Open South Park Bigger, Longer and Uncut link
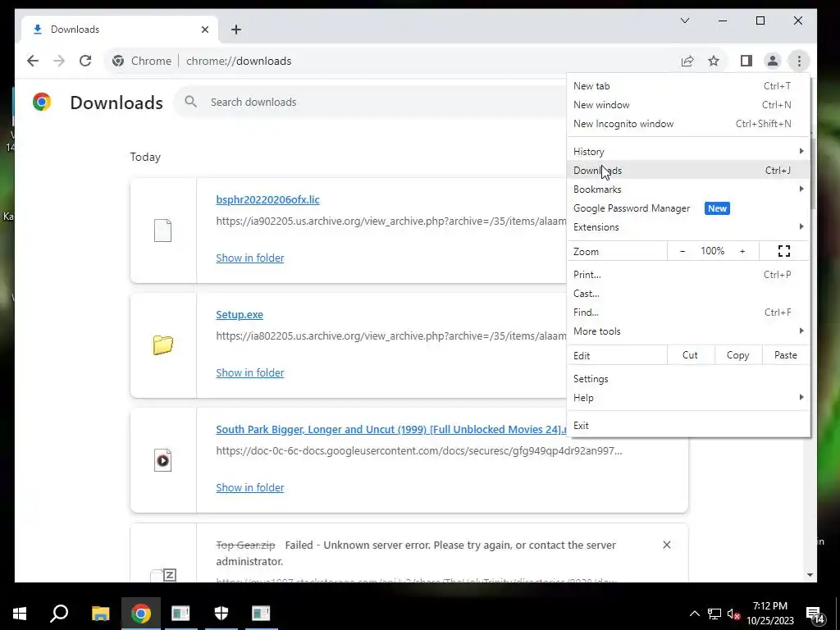Screen dimensions: 840x630 390,430
